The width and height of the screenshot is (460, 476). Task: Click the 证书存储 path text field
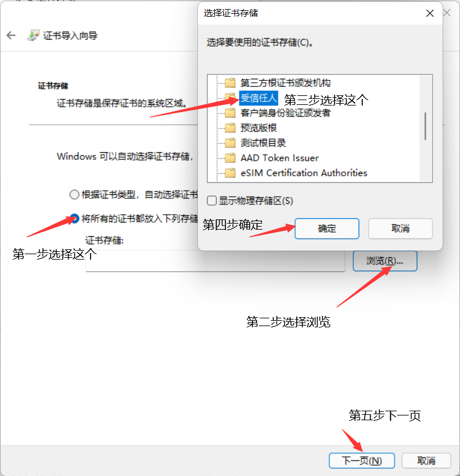(215, 261)
